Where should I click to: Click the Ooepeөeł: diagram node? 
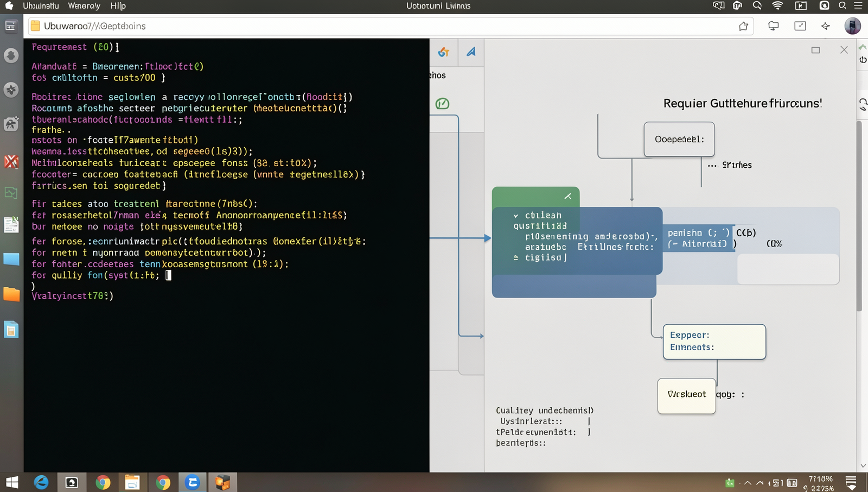679,139
